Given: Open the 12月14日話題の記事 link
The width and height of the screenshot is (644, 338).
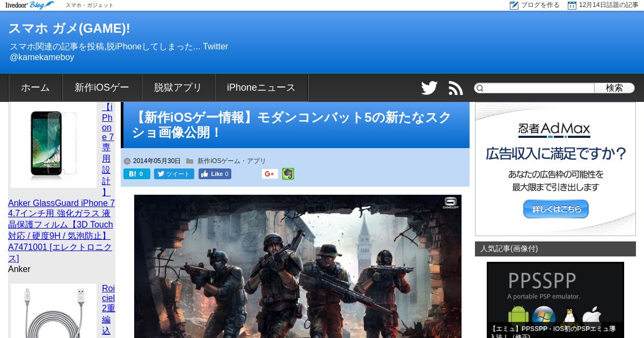Looking at the screenshot, I should (x=609, y=5).
